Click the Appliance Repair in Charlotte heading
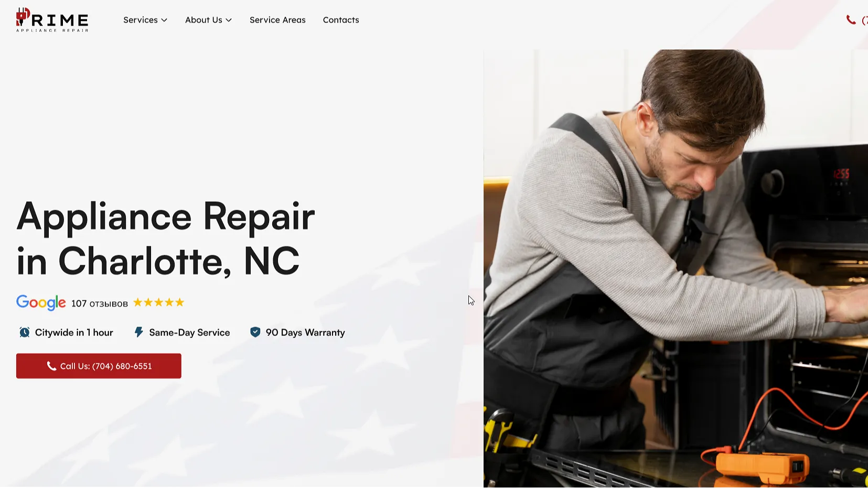This screenshot has height=488, width=868. (166, 238)
